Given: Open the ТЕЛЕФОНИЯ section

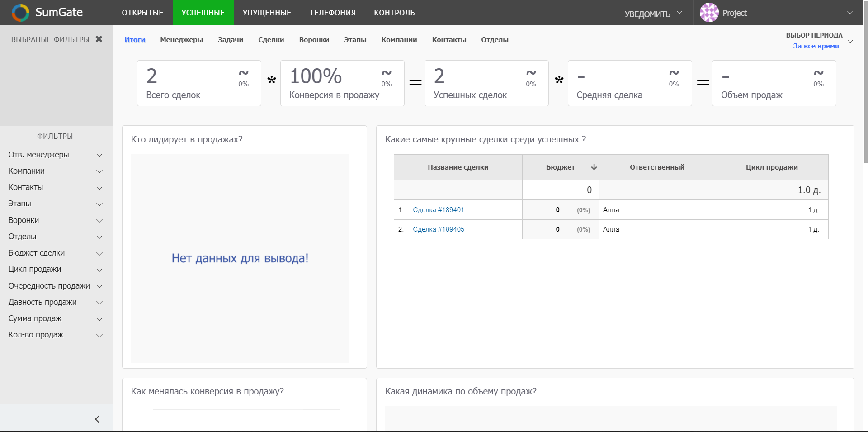Looking at the screenshot, I should [332, 13].
